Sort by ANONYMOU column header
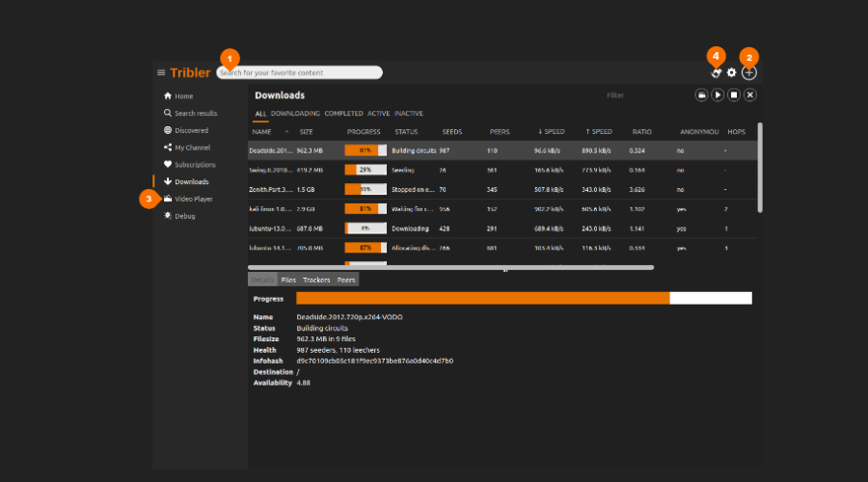 (x=699, y=132)
